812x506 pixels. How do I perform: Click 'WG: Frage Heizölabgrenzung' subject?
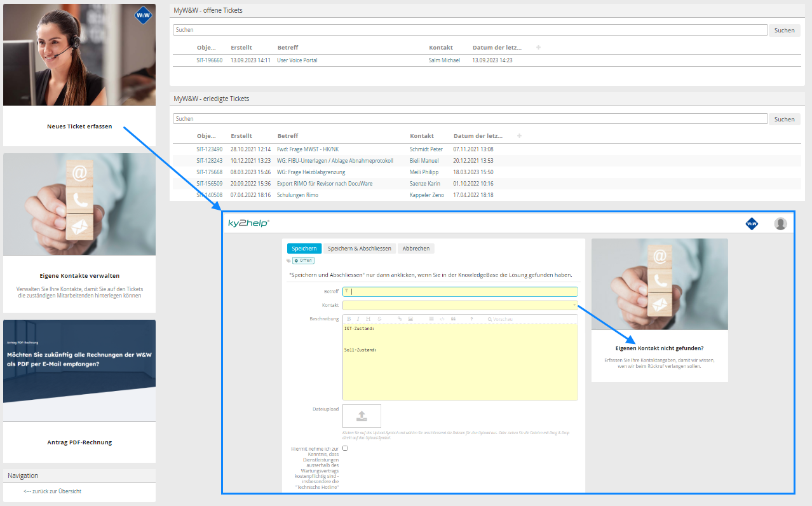tap(313, 172)
